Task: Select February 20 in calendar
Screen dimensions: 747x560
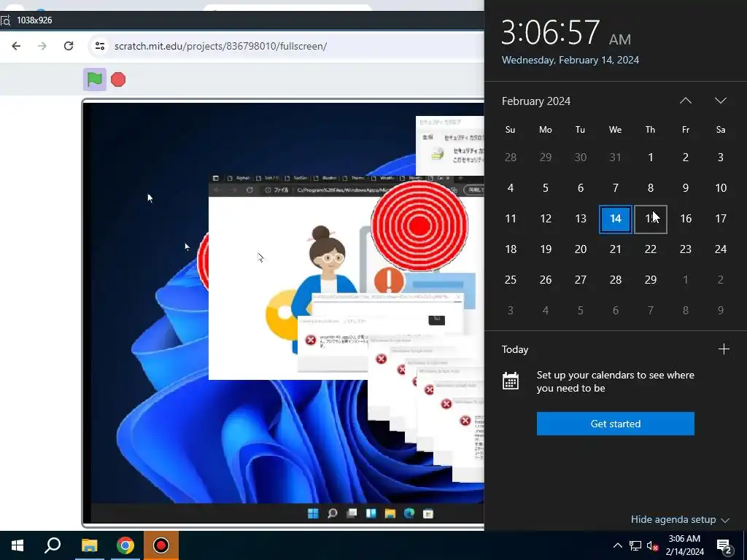Action: [580, 249]
